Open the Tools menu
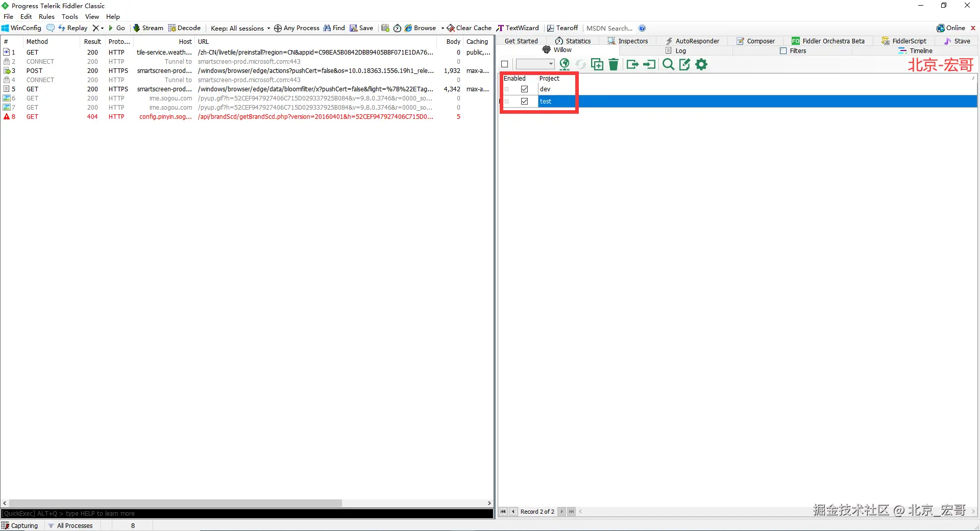 point(70,16)
